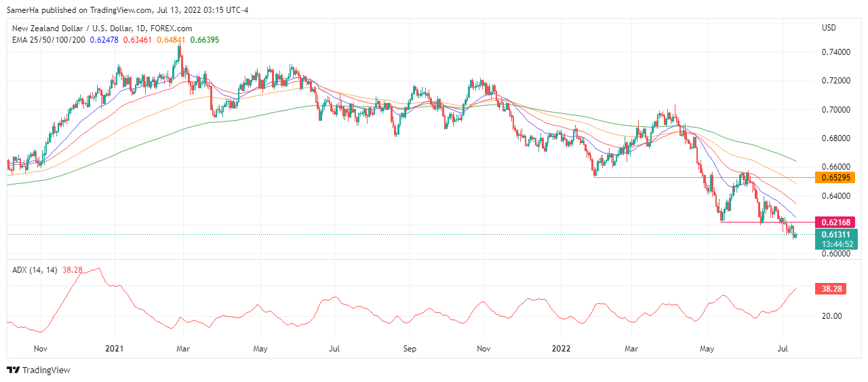
Task: Click the 20.00 level on ADX axis
Action: (x=831, y=316)
